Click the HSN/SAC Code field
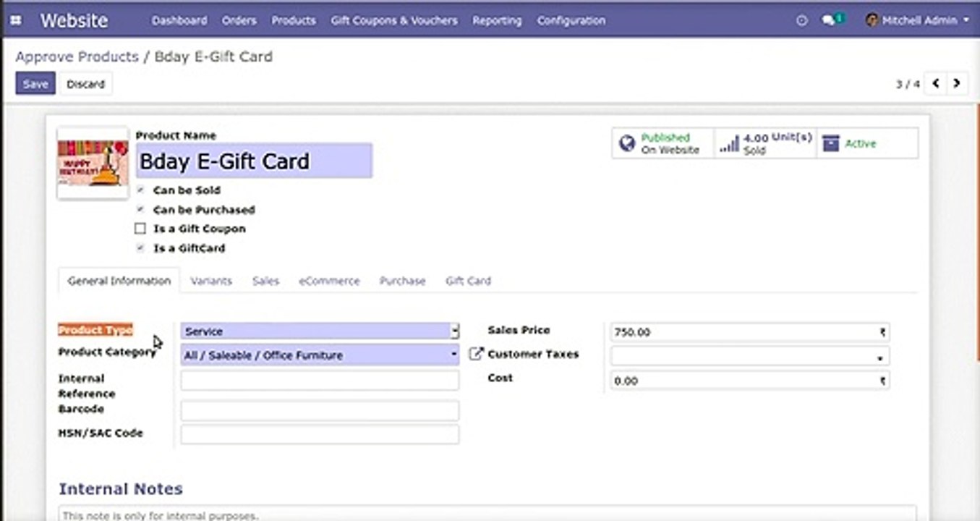Viewport: 980px width, 521px height. 320,434
